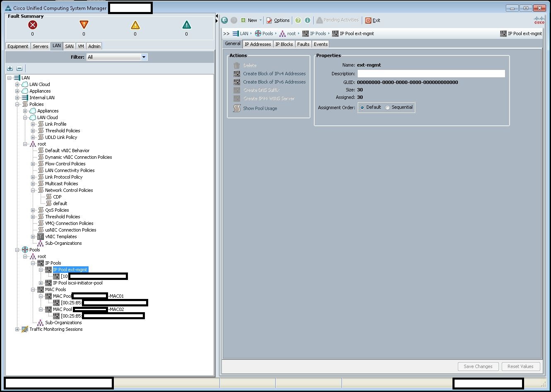The width and height of the screenshot is (551, 392).
Task: Select the Sequential assignment order
Action: point(388,108)
